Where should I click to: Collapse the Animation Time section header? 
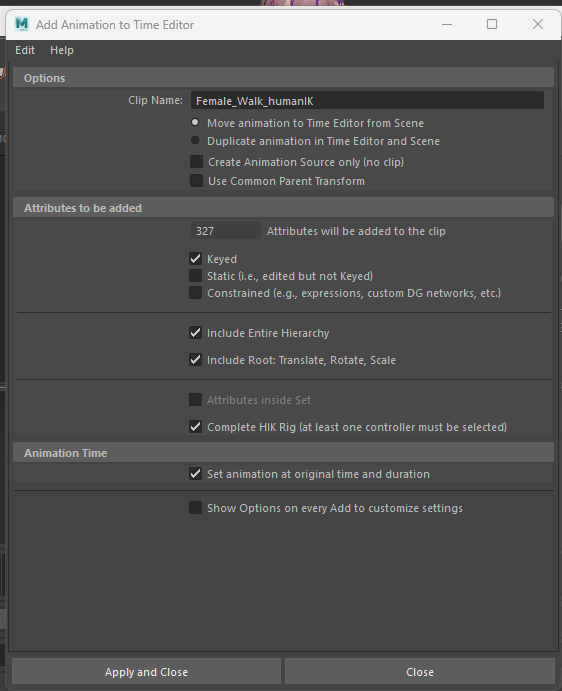point(283,453)
